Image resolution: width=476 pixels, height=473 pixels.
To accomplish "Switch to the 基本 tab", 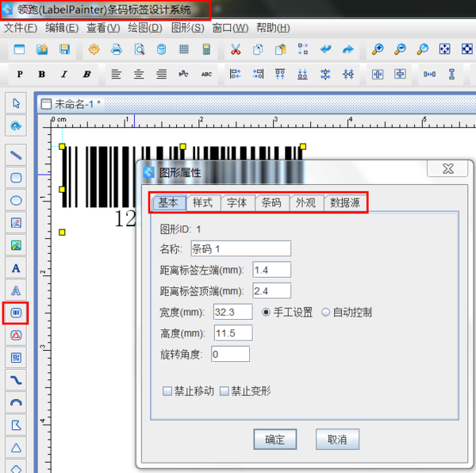I will click(x=168, y=202).
